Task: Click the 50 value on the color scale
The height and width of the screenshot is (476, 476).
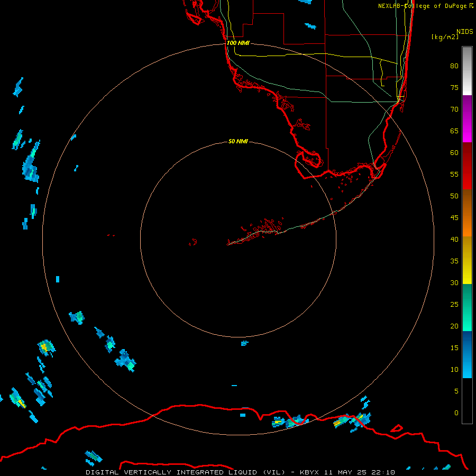Action: (x=454, y=196)
